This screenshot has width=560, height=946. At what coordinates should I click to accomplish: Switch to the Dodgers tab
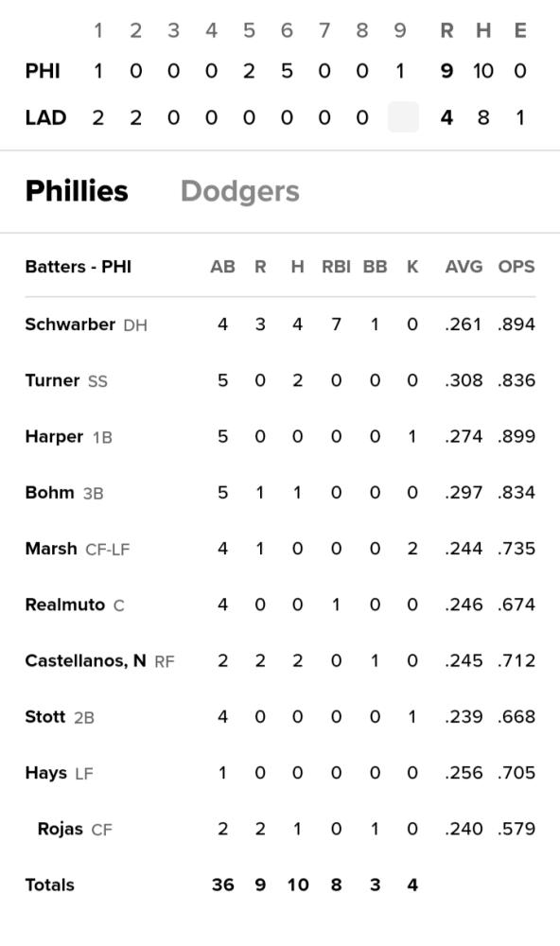(239, 191)
